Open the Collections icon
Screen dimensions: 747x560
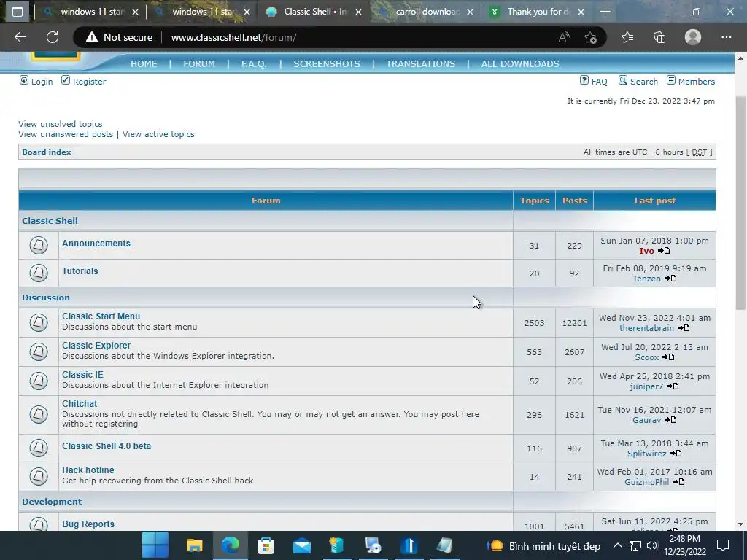[x=659, y=37]
